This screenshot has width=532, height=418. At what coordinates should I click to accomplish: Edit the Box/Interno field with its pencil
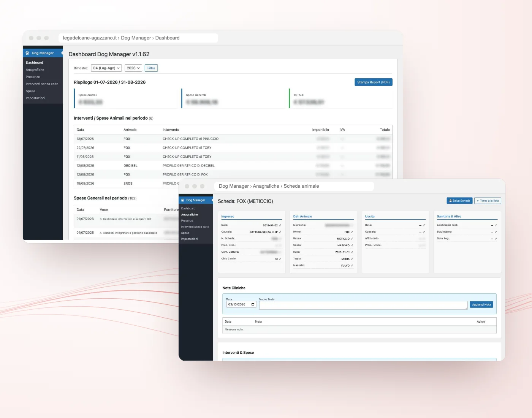(x=496, y=232)
